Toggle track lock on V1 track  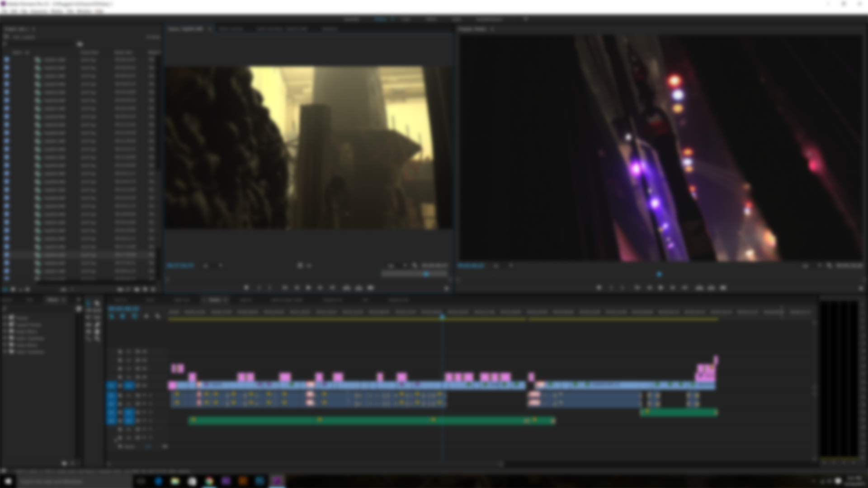[x=120, y=385]
